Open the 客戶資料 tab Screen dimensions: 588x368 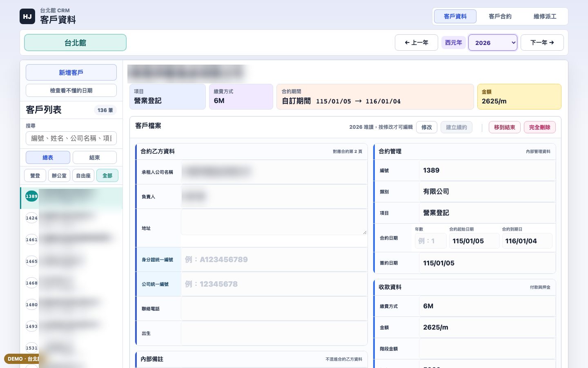pyautogui.click(x=455, y=16)
